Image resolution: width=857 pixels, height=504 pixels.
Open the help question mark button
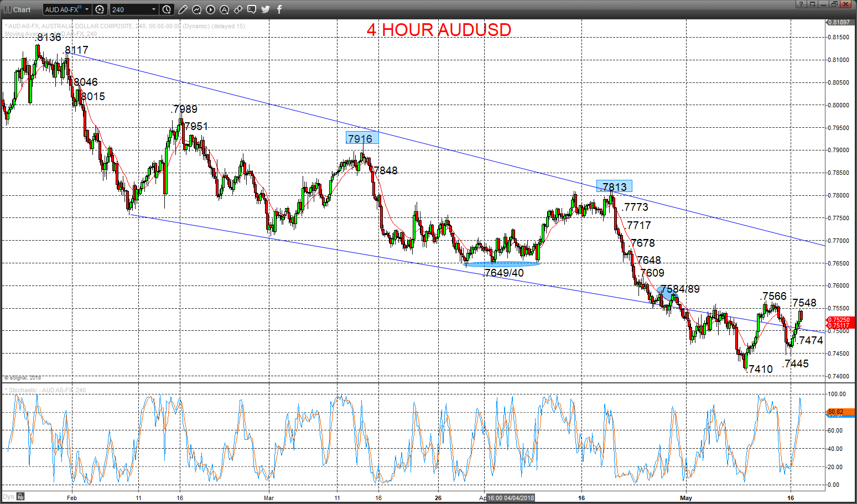(801, 4)
